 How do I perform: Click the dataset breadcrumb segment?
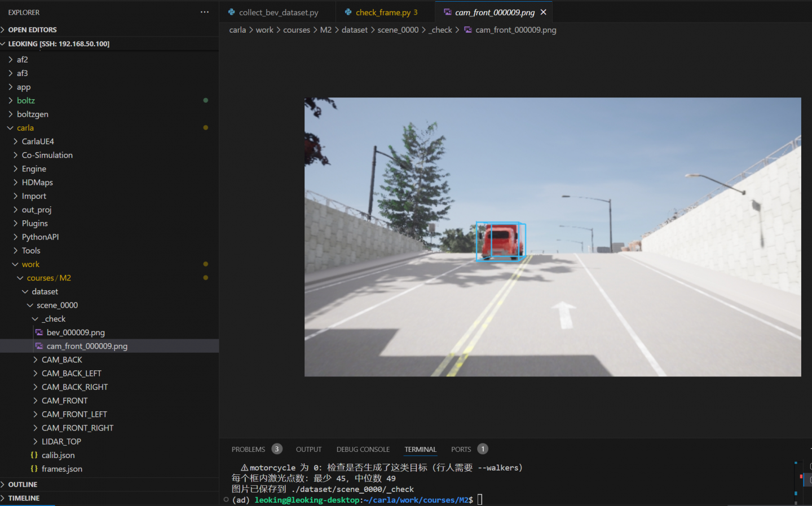tap(355, 30)
